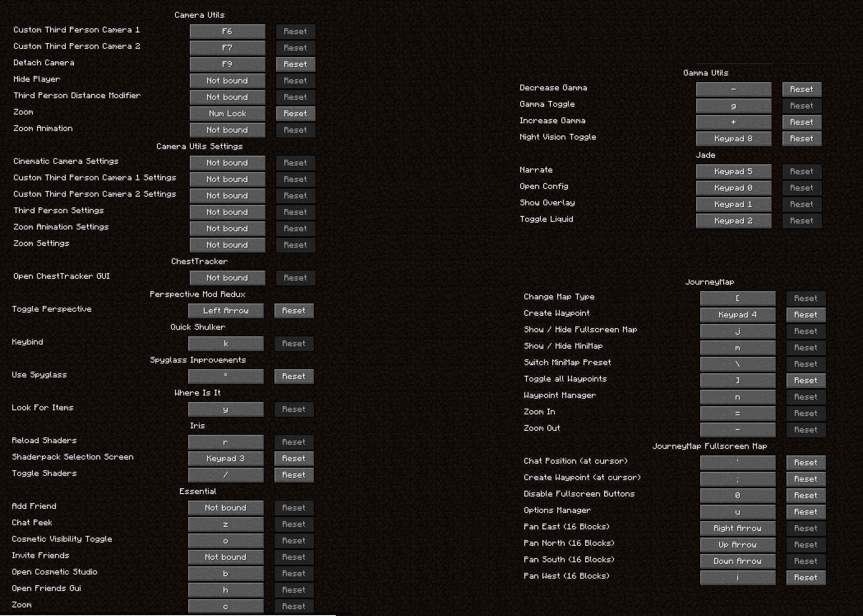
Task: Click the Num Lock keybind button
Action: coord(227,114)
